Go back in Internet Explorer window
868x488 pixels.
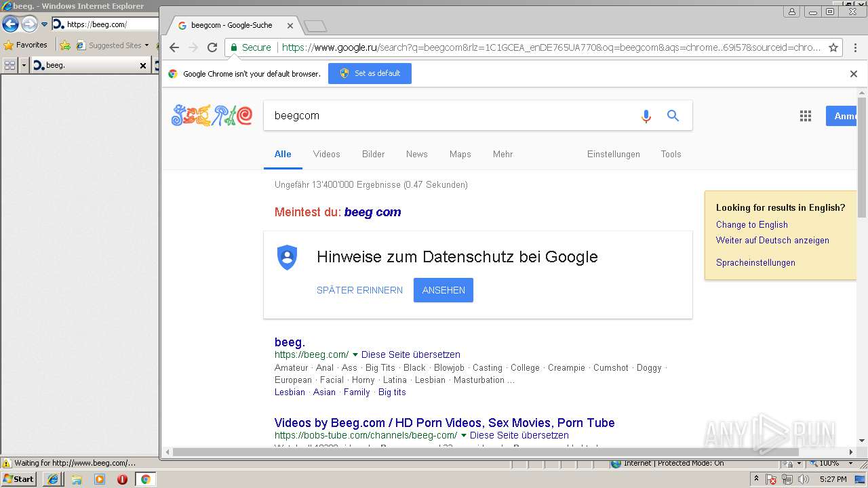[x=10, y=24]
